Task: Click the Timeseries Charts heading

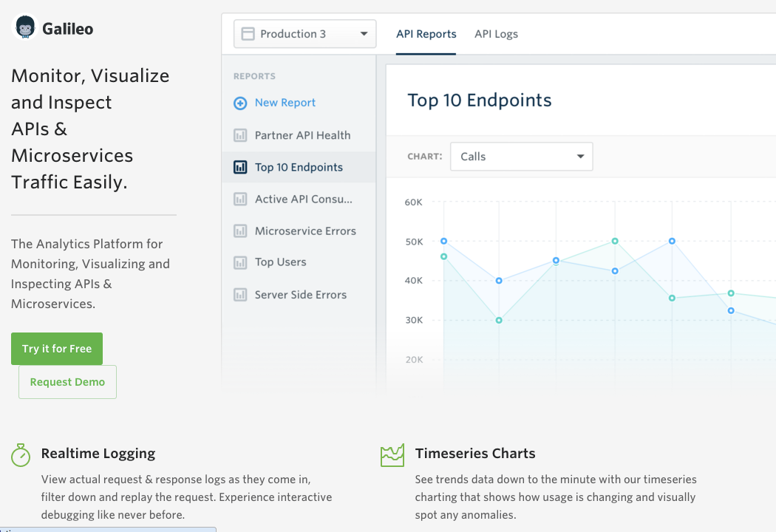Action: click(475, 454)
